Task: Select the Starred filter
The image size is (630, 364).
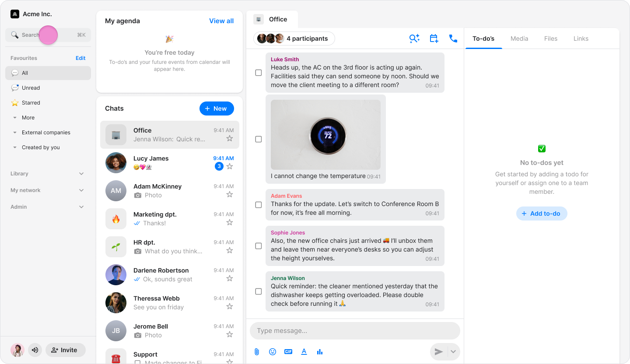Action: (48, 103)
